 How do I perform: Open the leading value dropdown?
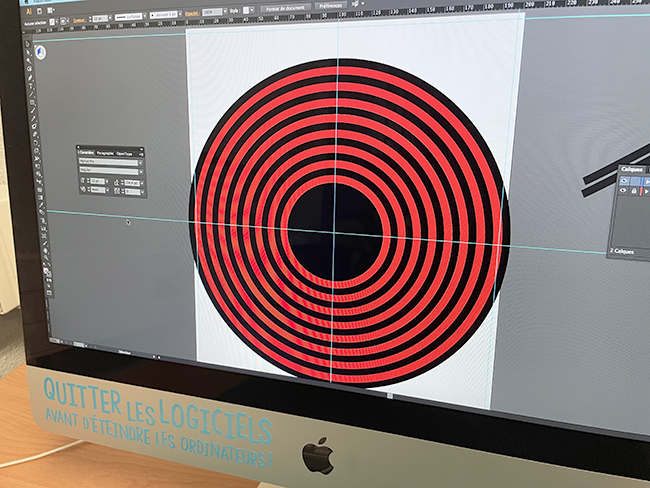click(142, 183)
